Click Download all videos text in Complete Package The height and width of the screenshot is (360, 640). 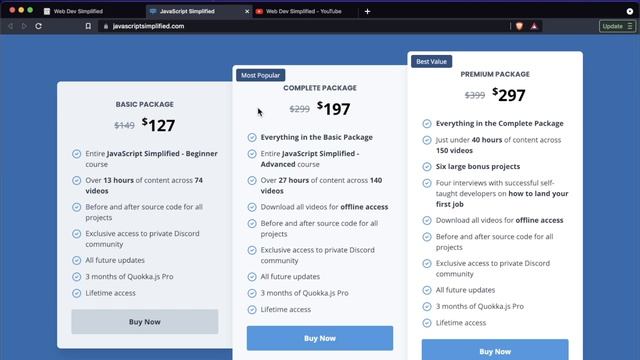click(x=324, y=207)
